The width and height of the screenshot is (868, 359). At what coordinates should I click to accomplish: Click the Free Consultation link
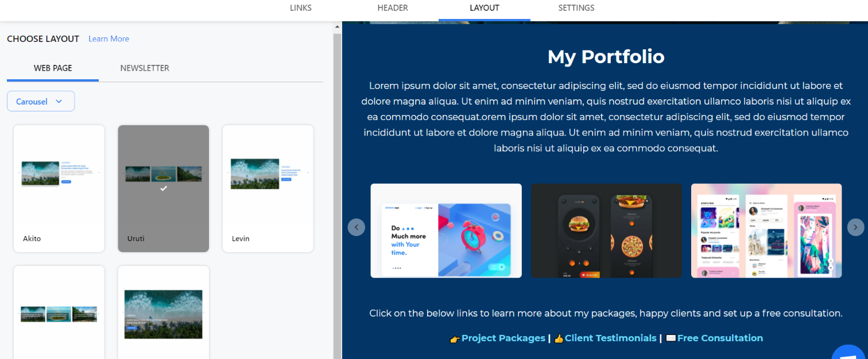click(720, 338)
